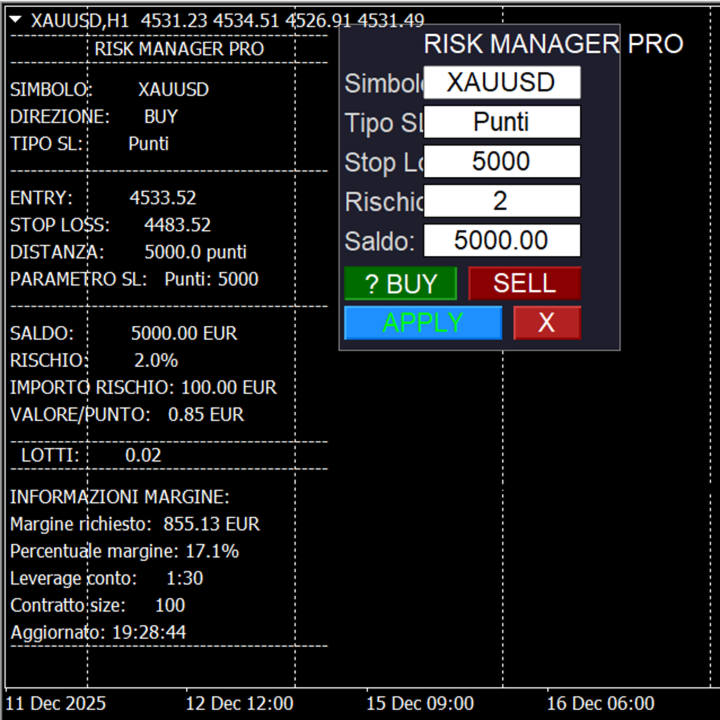This screenshot has height=720, width=720.
Task: Click the 'PARAMETRO SL:' label
Action: coord(79,279)
